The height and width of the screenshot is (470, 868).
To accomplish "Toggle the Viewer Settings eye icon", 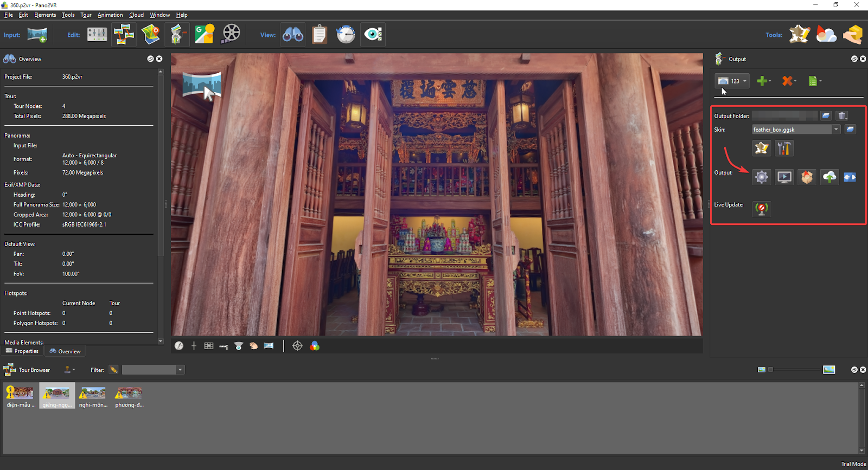I will tap(373, 35).
